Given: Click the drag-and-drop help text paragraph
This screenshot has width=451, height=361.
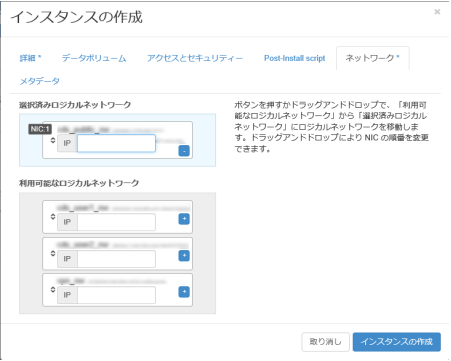Looking at the screenshot, I should coord(331,127).
